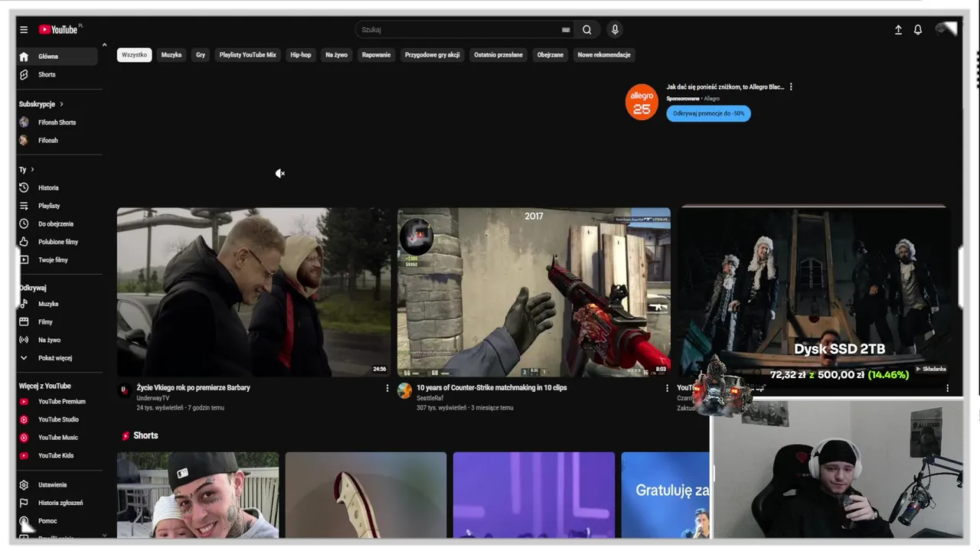Click the upload/create icon
Image resolution: width=980 pixels, height=551 pixels.
[898, 30]
